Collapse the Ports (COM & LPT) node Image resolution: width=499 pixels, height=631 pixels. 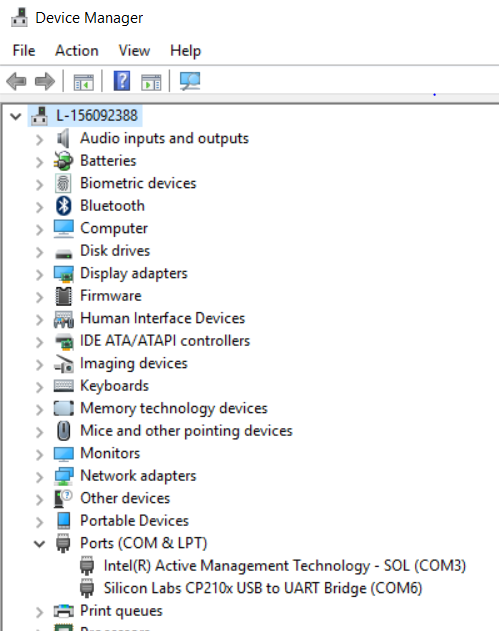point(39,544)
